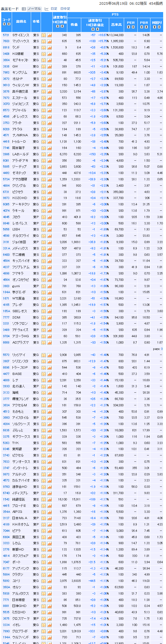This screenshot has height=644, width=166.
Task: Select the stock name 日本M&A
Action: tap(20, 518)
